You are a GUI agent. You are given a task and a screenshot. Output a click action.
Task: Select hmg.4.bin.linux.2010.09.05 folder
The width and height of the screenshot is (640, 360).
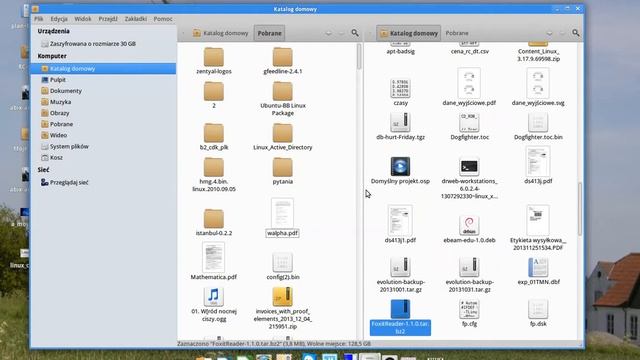tap(214, 167)
